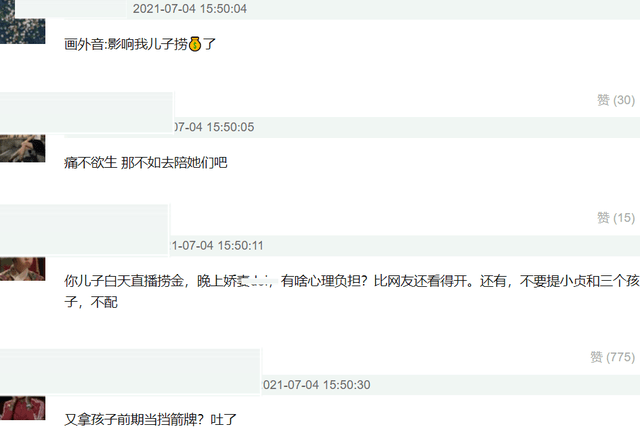Click timestamp 2021-07-04 15:50:04

(190, 9)
